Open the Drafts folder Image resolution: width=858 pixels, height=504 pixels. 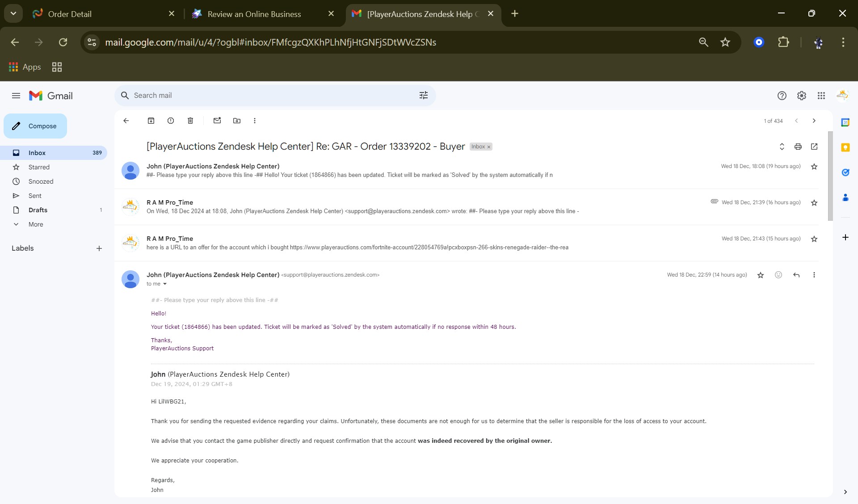(x=38, y=210)
